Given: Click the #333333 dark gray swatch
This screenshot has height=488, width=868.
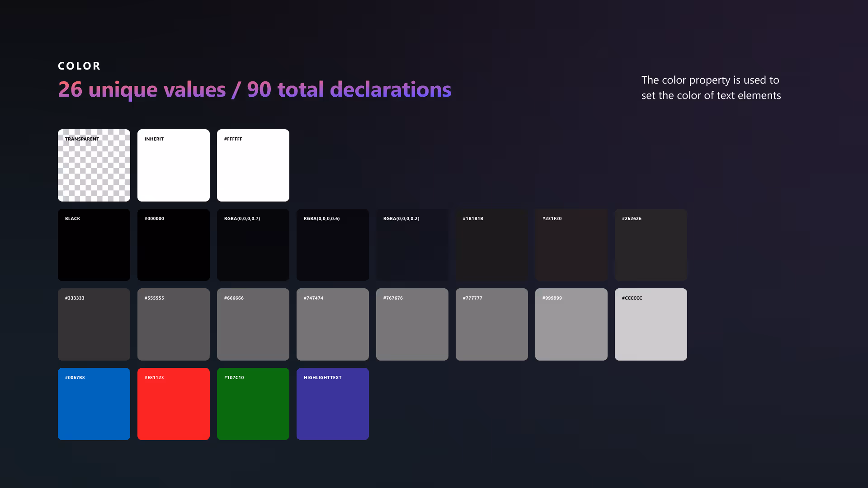Looking at the screenshot, I should pyautogui.click(x=94, y=324).
